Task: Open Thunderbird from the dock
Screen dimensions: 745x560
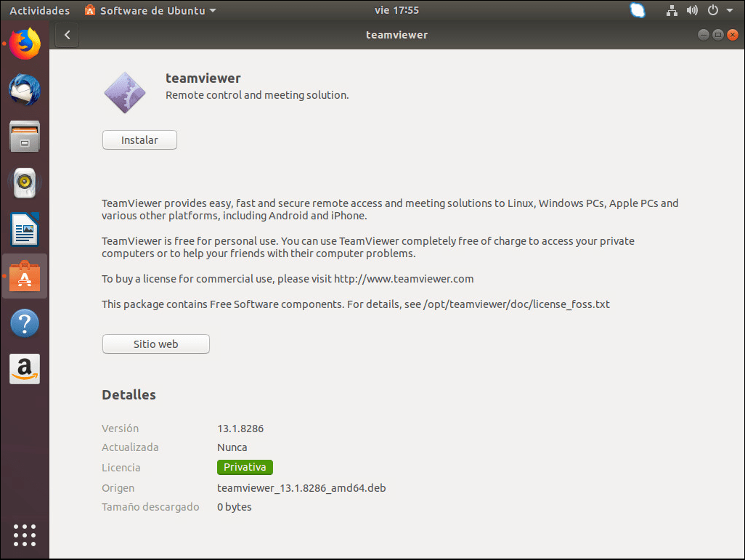Action: (24, 90)
